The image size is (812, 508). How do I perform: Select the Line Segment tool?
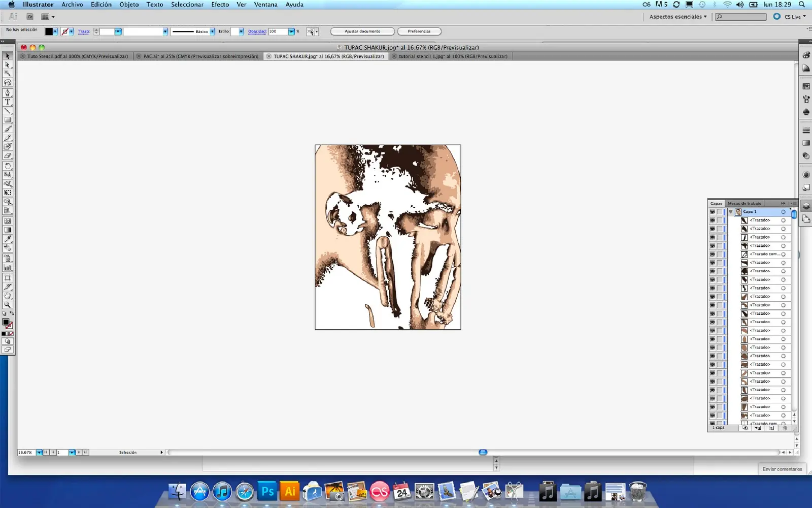point(8,111)
